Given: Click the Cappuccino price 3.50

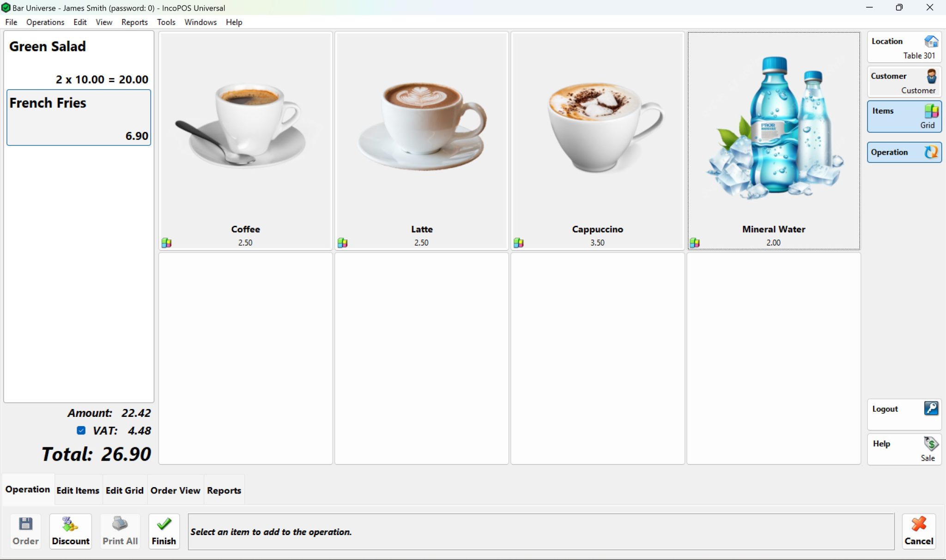Looking at the screenshot, I should 597,243.
